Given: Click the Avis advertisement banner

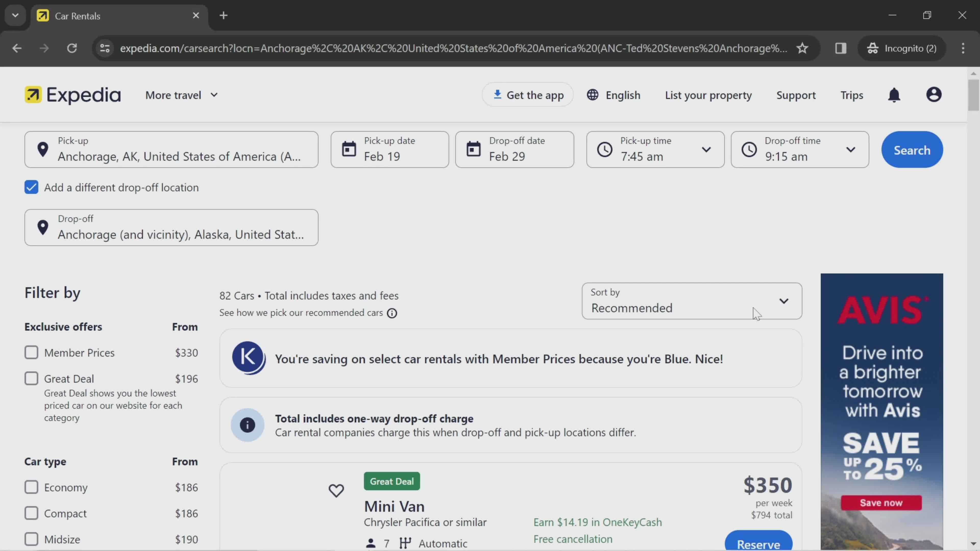Looking at the screenshot, I should (x=881, y=412).
